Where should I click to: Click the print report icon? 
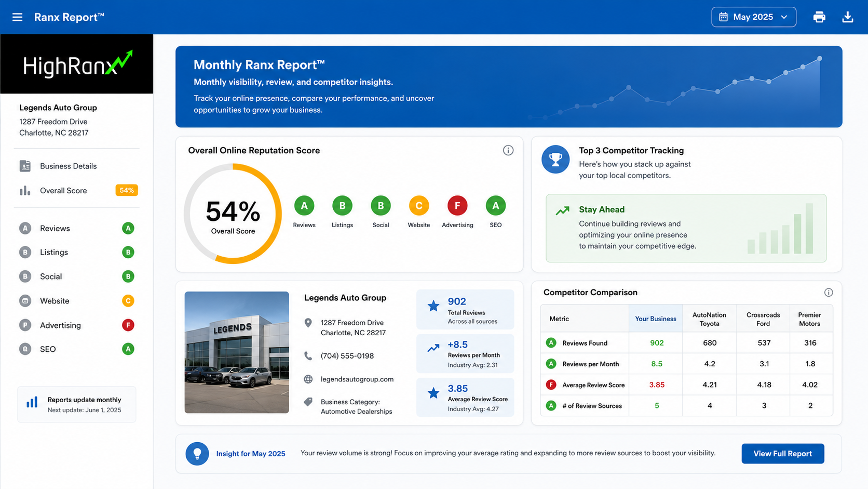pyautogui.click(x=819, y=17)
